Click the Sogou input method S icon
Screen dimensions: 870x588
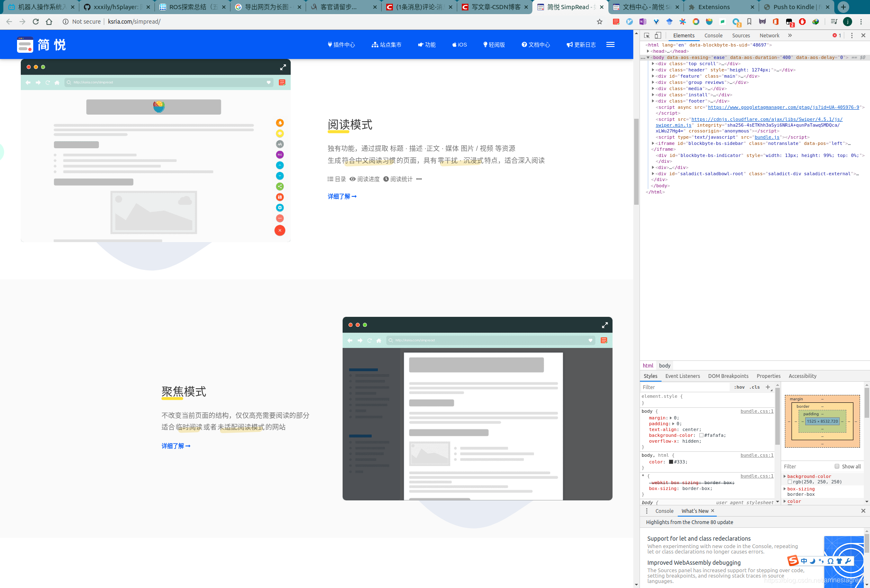(793, 561)
